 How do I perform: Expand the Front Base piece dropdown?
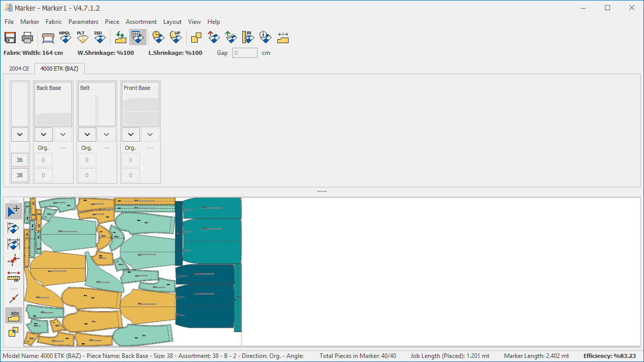(x=131, y=135)
